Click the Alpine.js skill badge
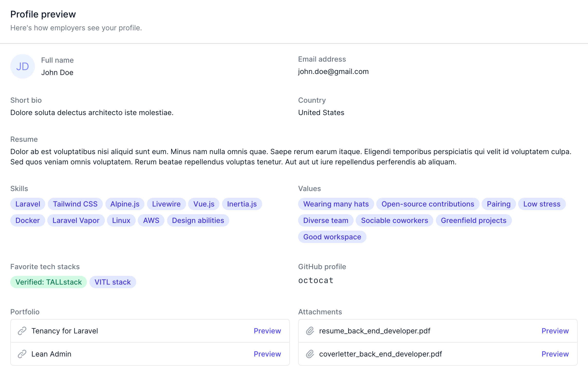588x375 pixels. [125, 204]
